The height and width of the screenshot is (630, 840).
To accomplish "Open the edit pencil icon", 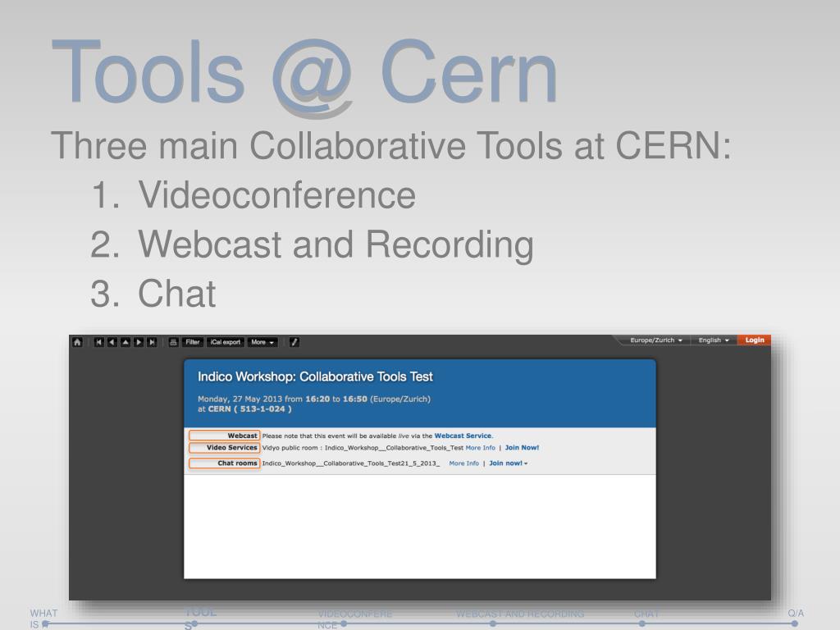I will [x=294, y=342].
